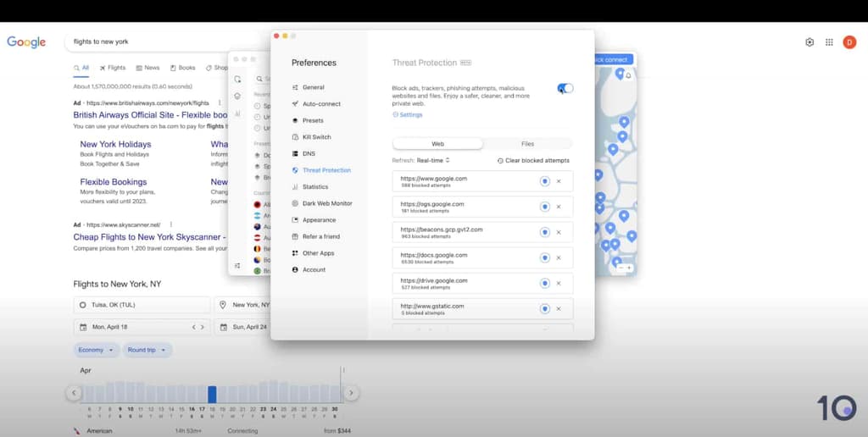Switch to the Files tab

527,144
